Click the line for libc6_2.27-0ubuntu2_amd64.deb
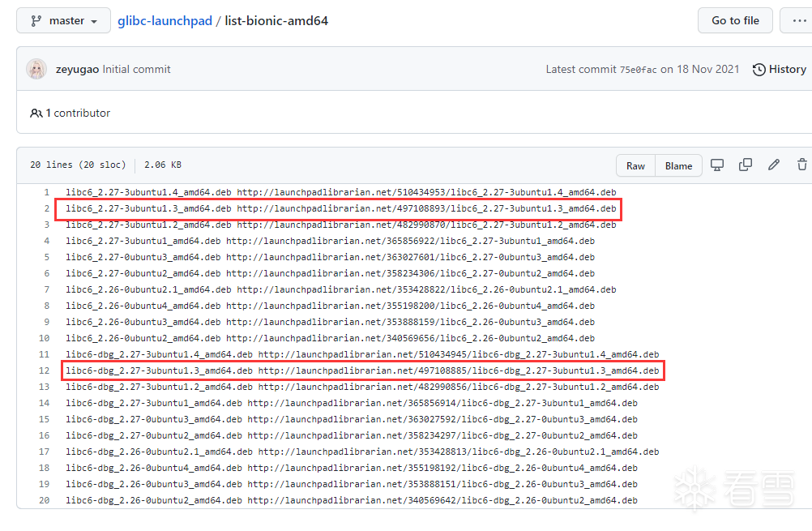This screenshot has height=531, width=812. [x=330, y=273]
